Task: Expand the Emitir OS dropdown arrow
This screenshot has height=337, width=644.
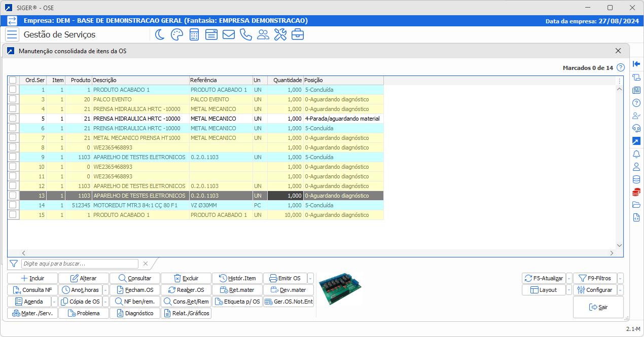Action: click(x=310, y=278)
